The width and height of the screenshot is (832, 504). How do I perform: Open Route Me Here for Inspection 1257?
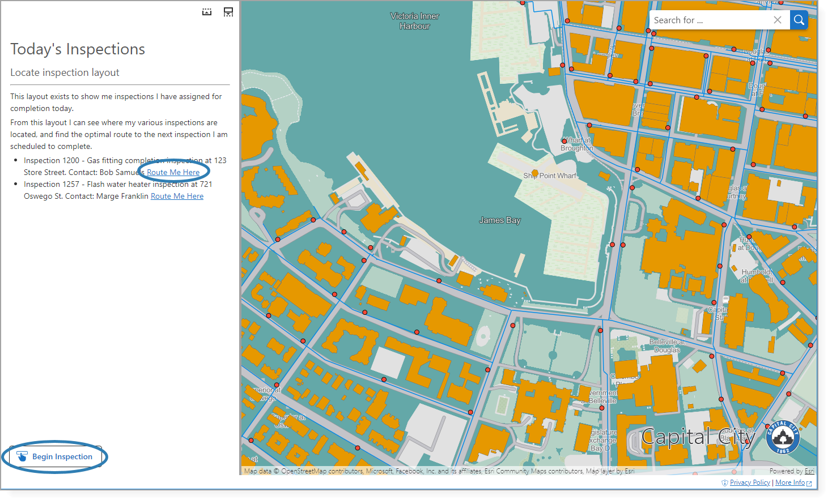pos(177,196)
